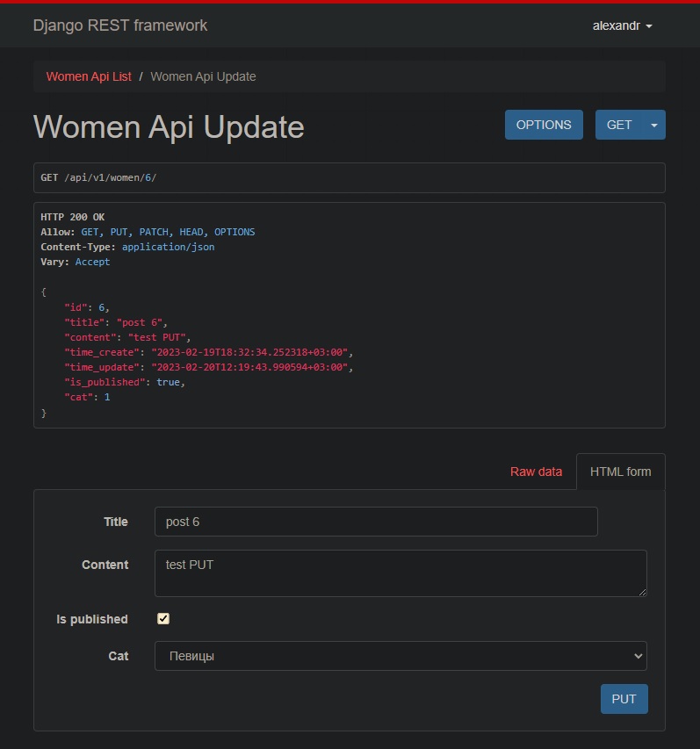Screen dimensions: 700x749
Task: Click the Women Api Update page heading
Action: click(x=169, y=127)
